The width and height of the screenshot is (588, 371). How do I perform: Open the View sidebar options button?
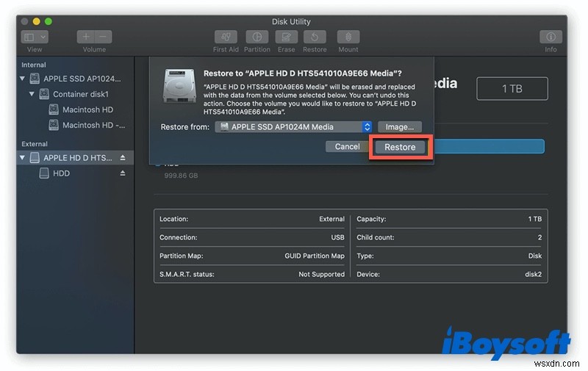(x=29, y=37)
